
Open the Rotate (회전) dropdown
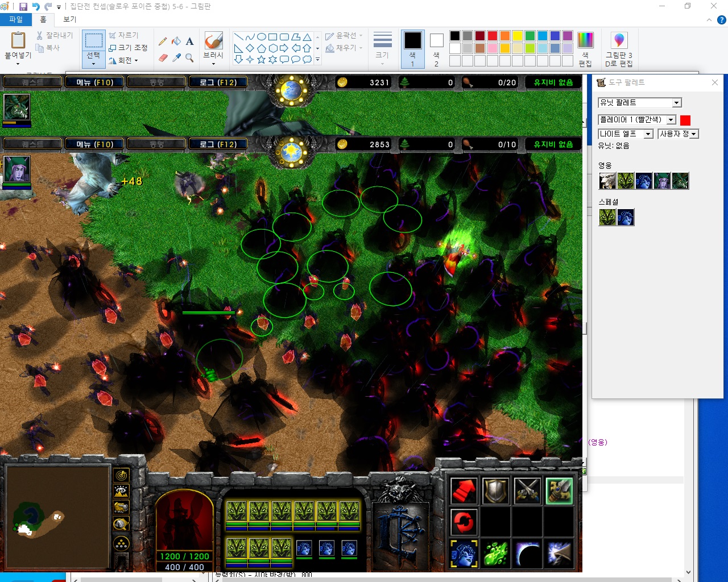(x=123, y=60)
